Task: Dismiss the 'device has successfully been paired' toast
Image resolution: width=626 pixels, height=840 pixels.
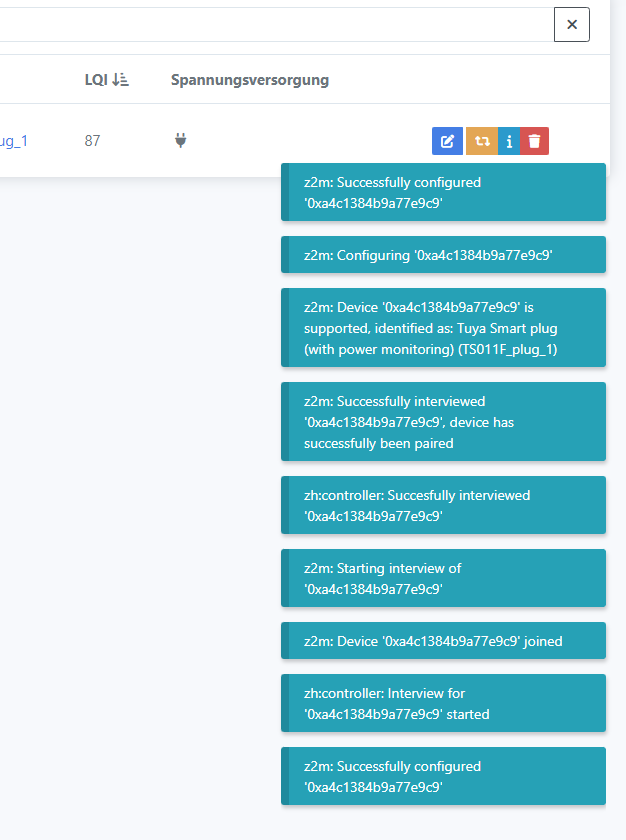Action: (x=443, y=422)
